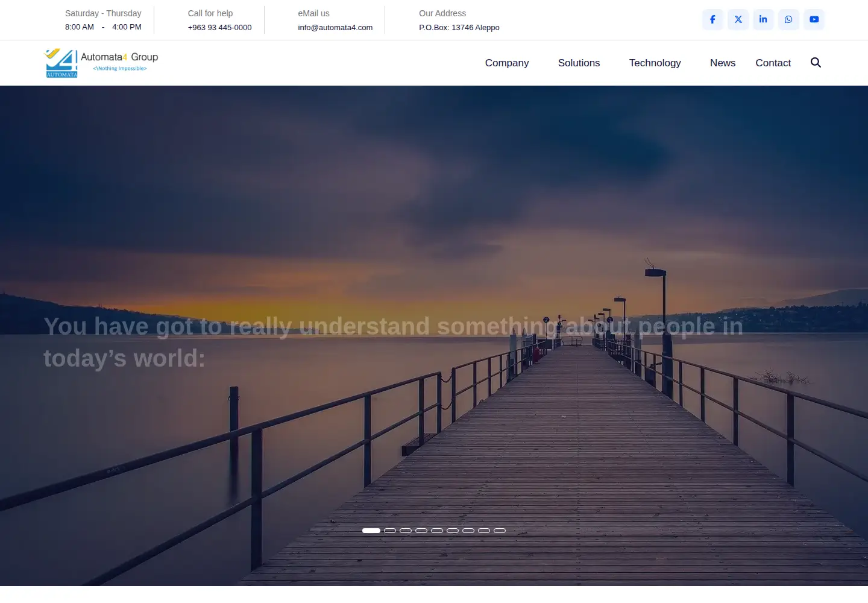
Task: Switch to the second slide indicator dot
Action: [390, 531]
